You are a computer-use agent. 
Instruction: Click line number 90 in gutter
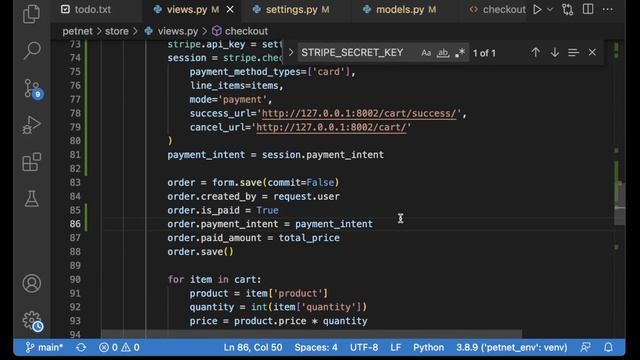(75, 280)
